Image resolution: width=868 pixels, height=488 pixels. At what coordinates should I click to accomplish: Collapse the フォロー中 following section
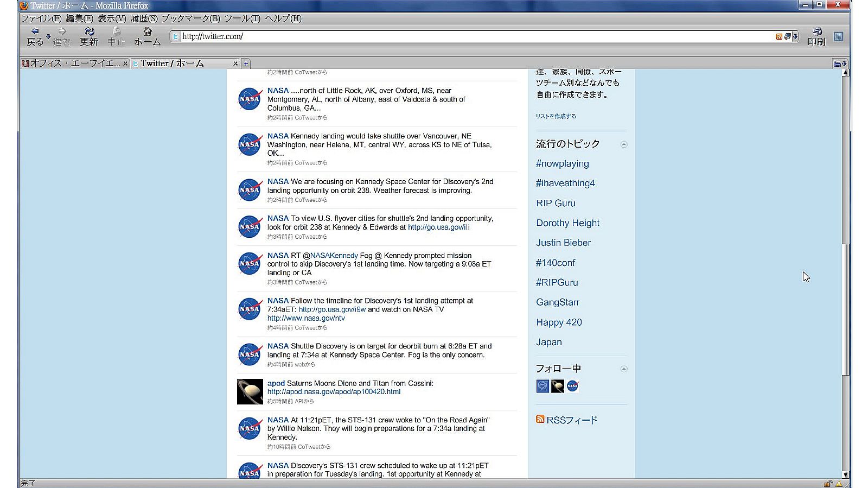pos(624,369)
